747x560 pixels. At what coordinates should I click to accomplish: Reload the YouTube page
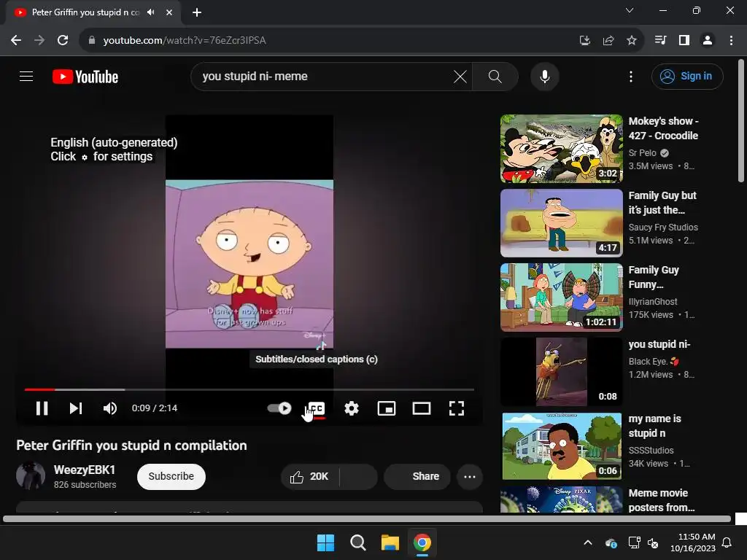[x=63, y=41]
